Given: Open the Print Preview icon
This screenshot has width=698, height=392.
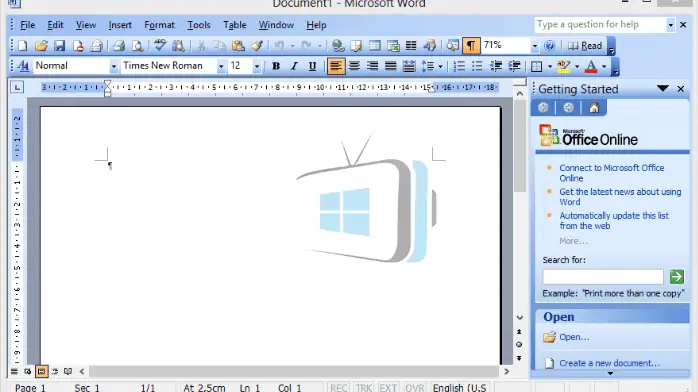Looking at the screenshot, I should (138, 45).
